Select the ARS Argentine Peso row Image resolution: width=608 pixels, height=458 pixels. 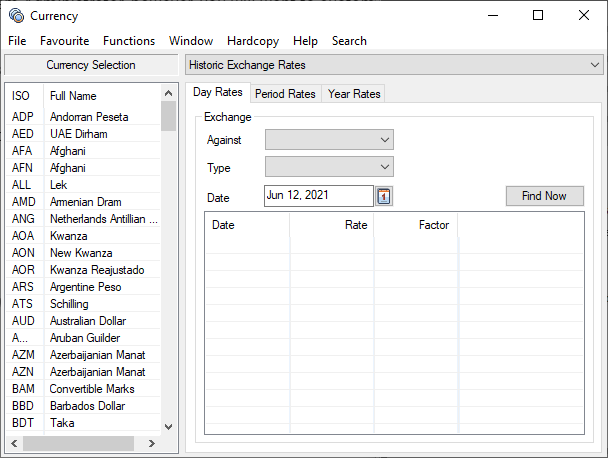[83, 287]
